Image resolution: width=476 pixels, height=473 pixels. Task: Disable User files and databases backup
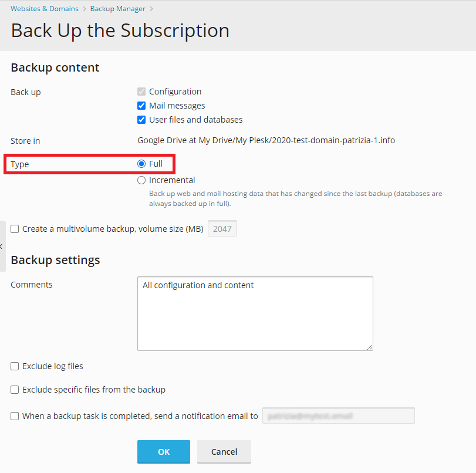click(141, 119)
